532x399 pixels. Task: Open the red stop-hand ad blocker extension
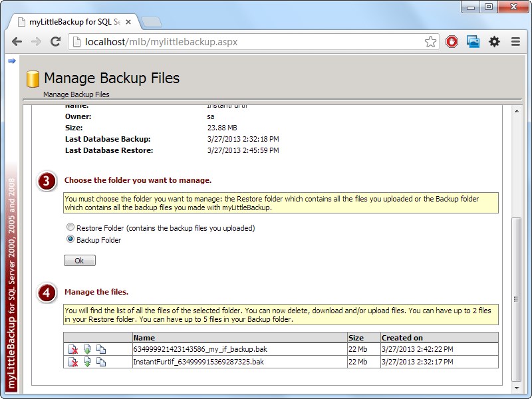pos(452,42)
